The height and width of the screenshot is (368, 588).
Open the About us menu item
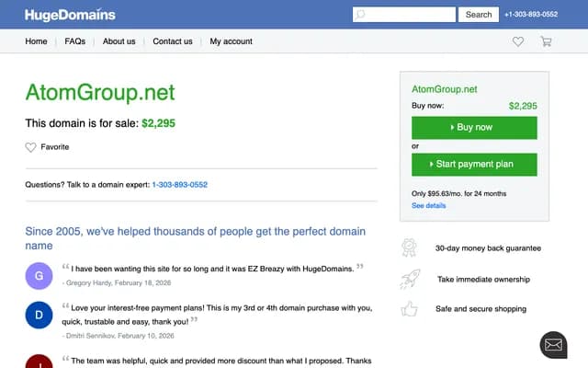pyautogui.click(x=119, y=41)
